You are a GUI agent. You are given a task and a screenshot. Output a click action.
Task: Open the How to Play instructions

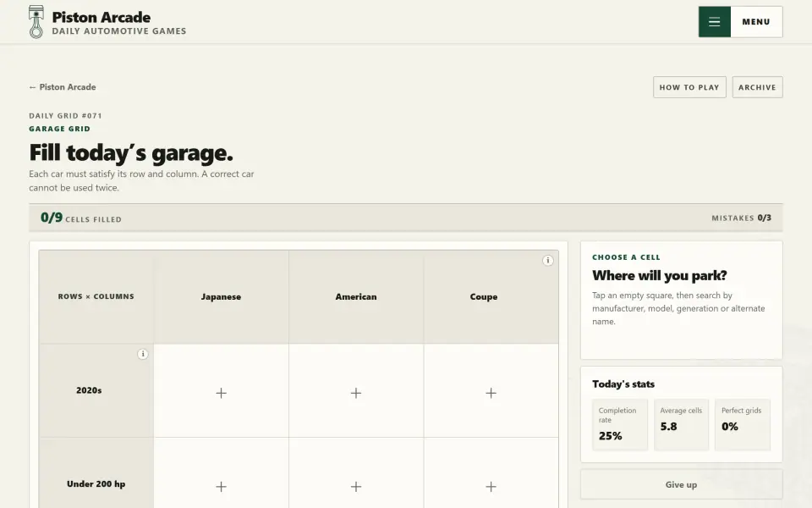click(x=689, y=87)
